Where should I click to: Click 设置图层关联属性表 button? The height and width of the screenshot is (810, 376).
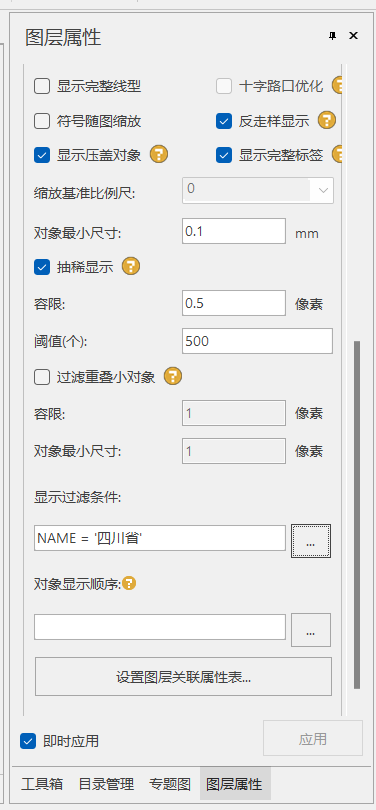(x=183, y=677)
